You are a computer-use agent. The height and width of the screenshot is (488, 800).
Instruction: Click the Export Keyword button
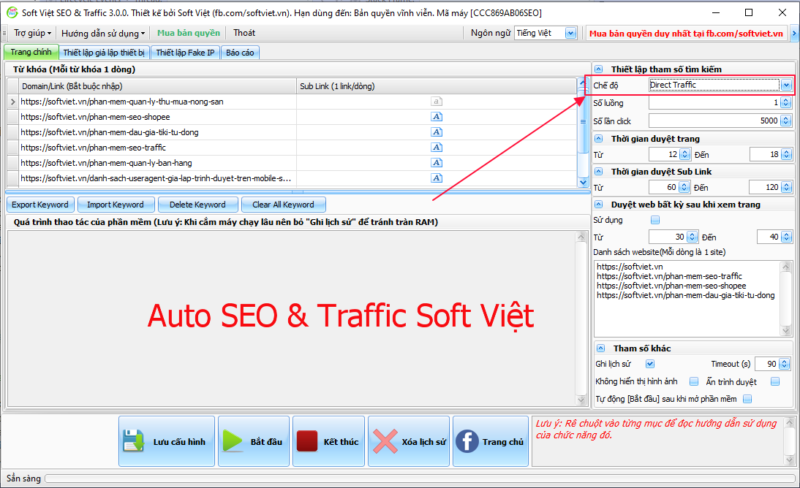[x=40, y=205]
